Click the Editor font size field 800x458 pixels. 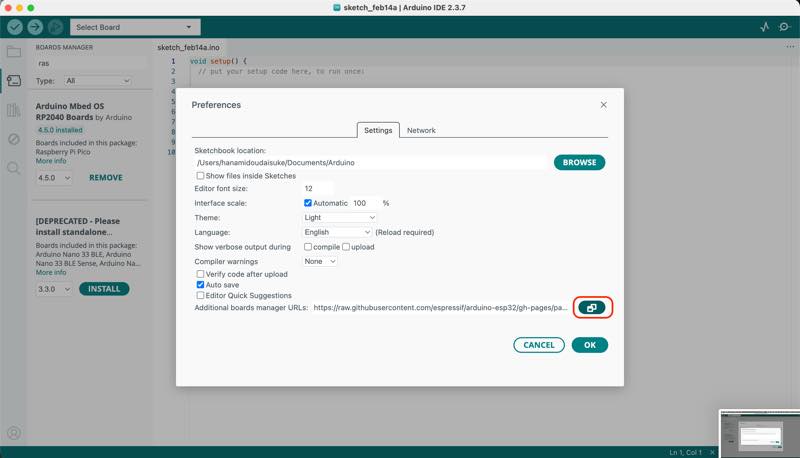[317, 188]
